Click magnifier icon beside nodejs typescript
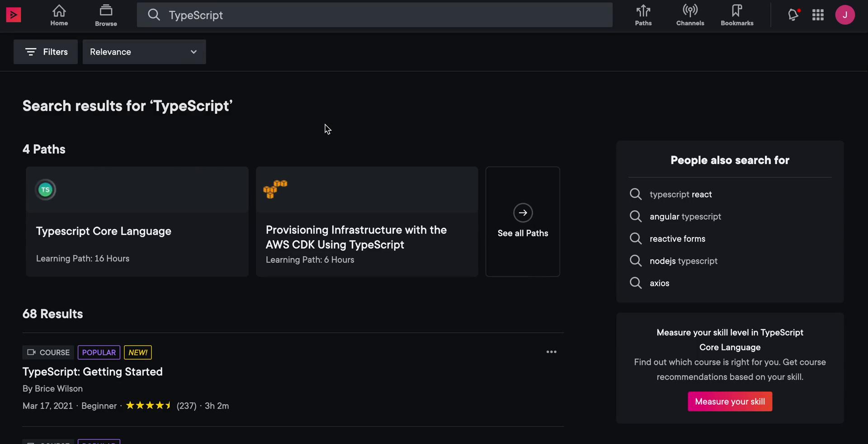 click(x=636, y=260)
